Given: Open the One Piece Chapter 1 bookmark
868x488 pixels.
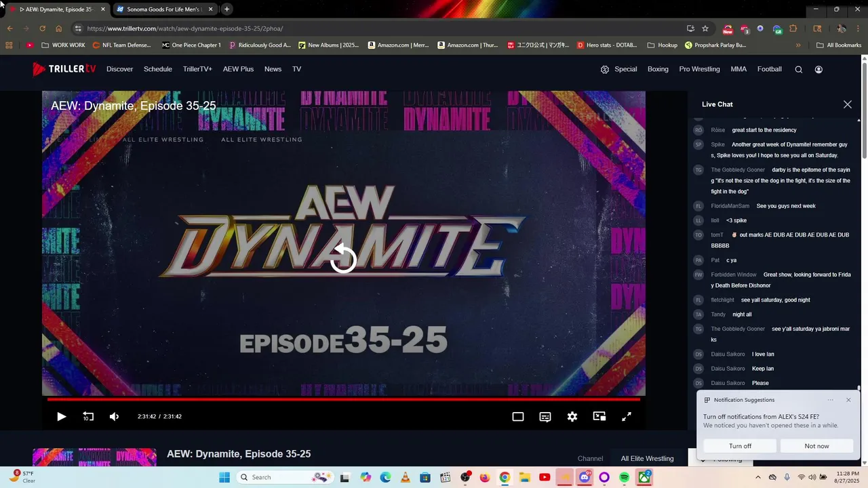Looking at the screenshot, I should tap(191, 45).
